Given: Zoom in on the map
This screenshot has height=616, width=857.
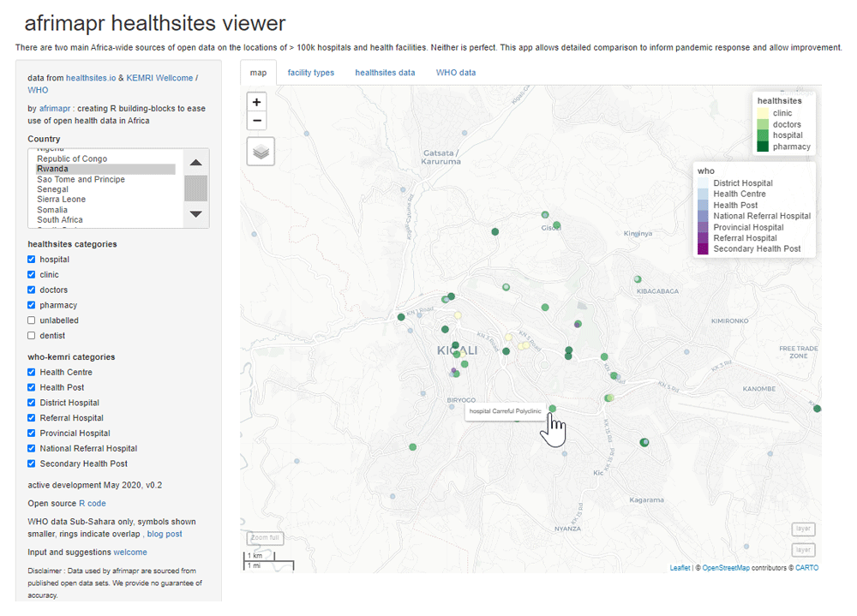Looking at the screenshot, I should click(256, 101).
